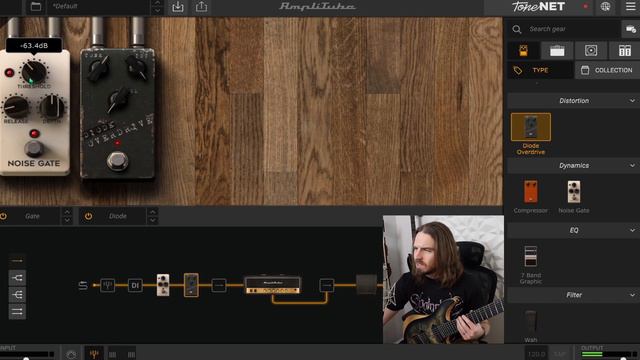Collapse the Distortion gear section

pyautogui.click(x=632, y=101)
